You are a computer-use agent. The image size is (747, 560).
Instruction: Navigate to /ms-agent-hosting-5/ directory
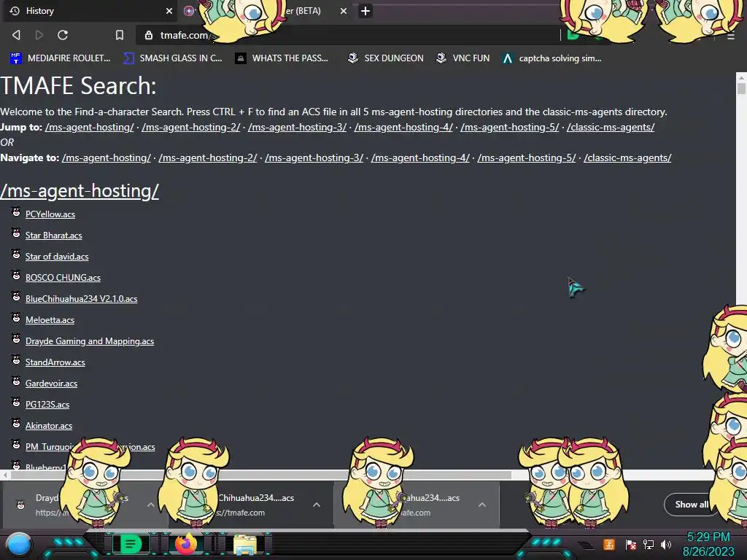click(x=527, y=157)
